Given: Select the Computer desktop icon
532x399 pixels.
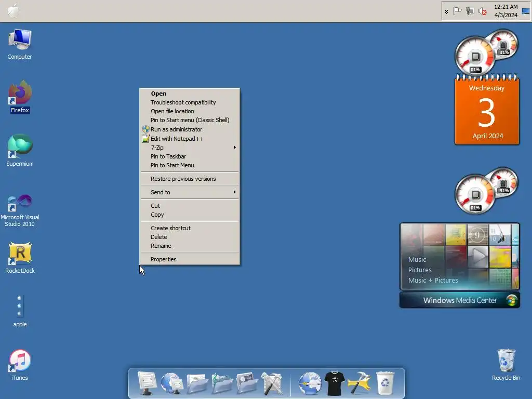Looking at the screenshot, I should point(20,45).
